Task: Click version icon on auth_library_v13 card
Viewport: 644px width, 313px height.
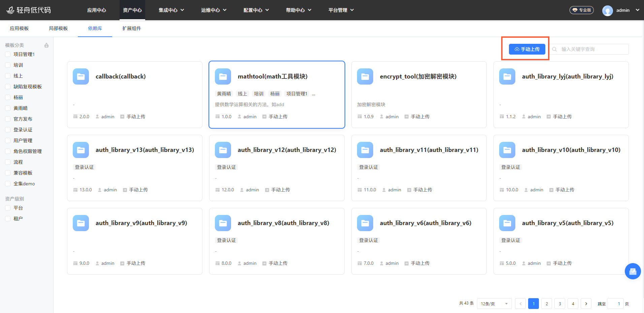Action: tap(75, 190)
